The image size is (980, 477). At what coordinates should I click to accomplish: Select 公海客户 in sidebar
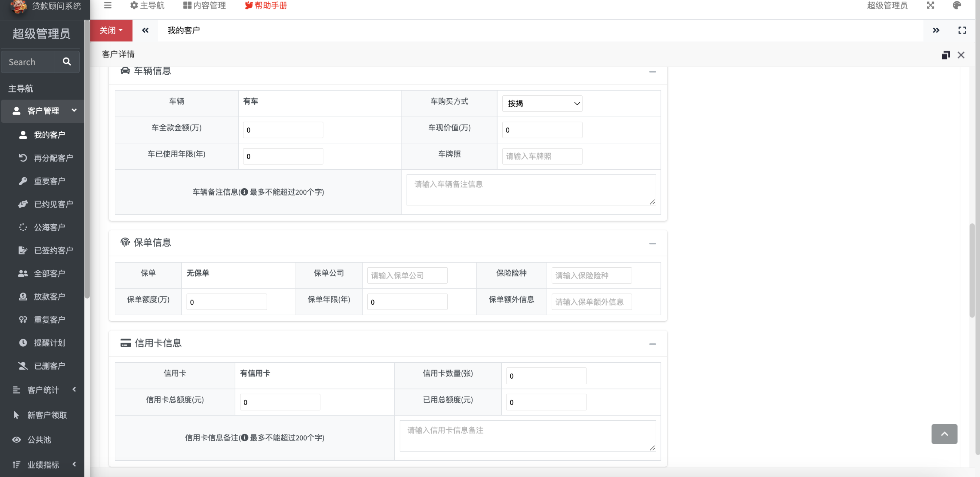[x=49, y=227]
